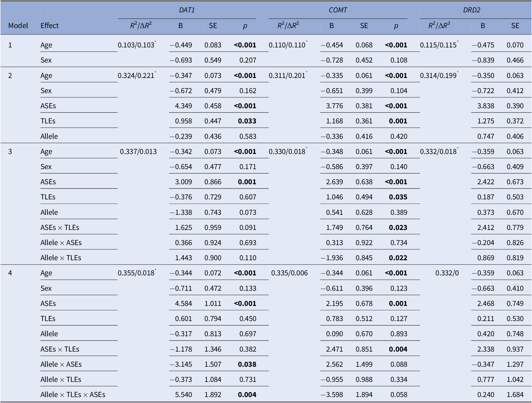532x403 pixels.
Task: Select the 0.337/0.013 R² value
Action: pyautogui.click(x=138, y=151)
